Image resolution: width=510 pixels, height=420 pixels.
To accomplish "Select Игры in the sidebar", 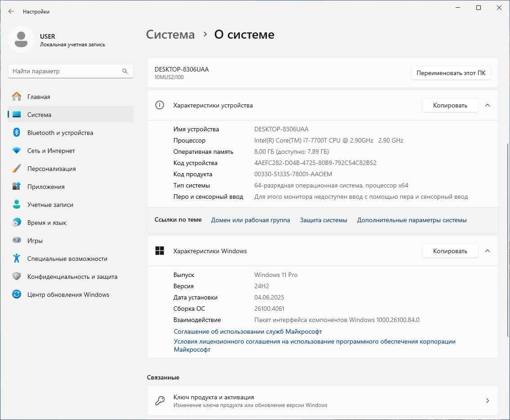I will (71, 240).
